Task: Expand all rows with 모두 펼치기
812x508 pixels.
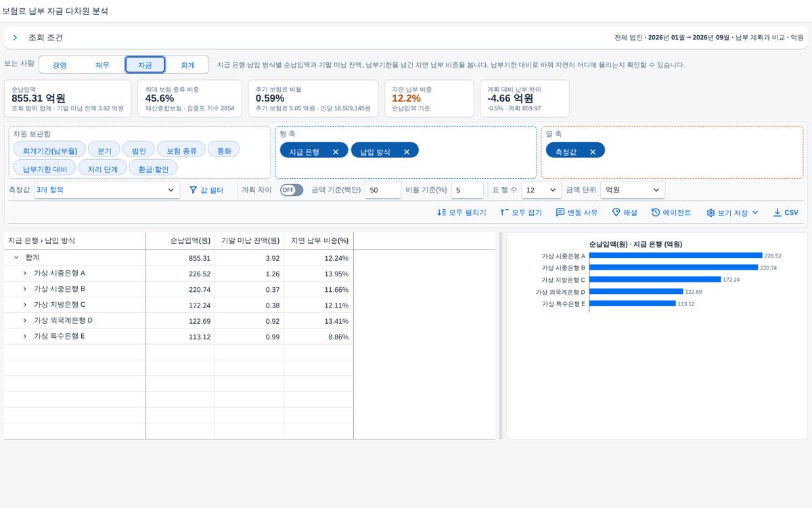Action: pyautogui.click(x=462, y=213)
